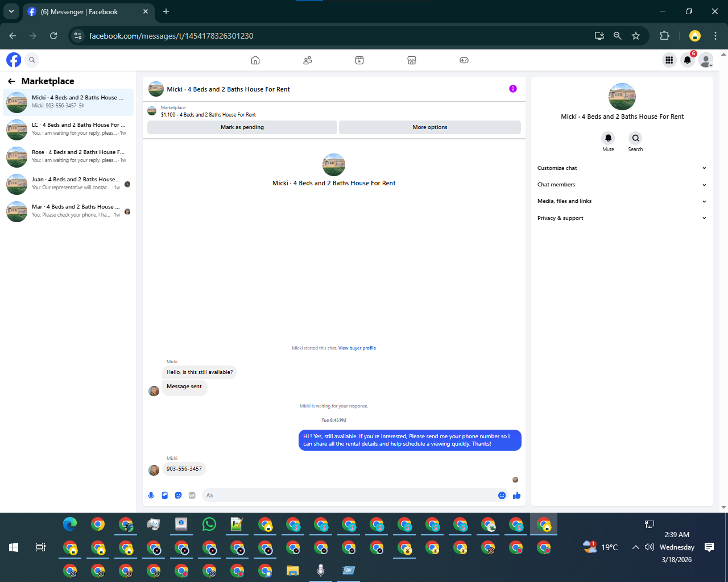The width and height of the screenshot is (728, 582).
Task: Open the Chrome profile avatar
Action: (695, 36)
